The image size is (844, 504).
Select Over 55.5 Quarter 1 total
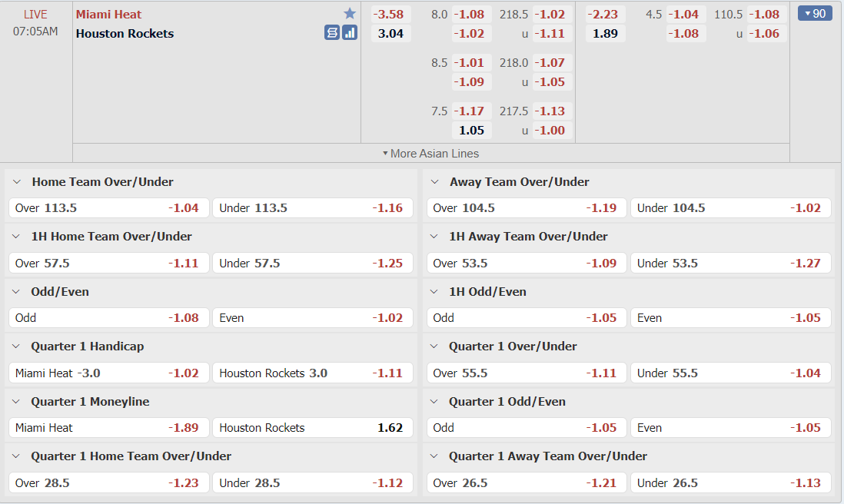tap(527, 373)
